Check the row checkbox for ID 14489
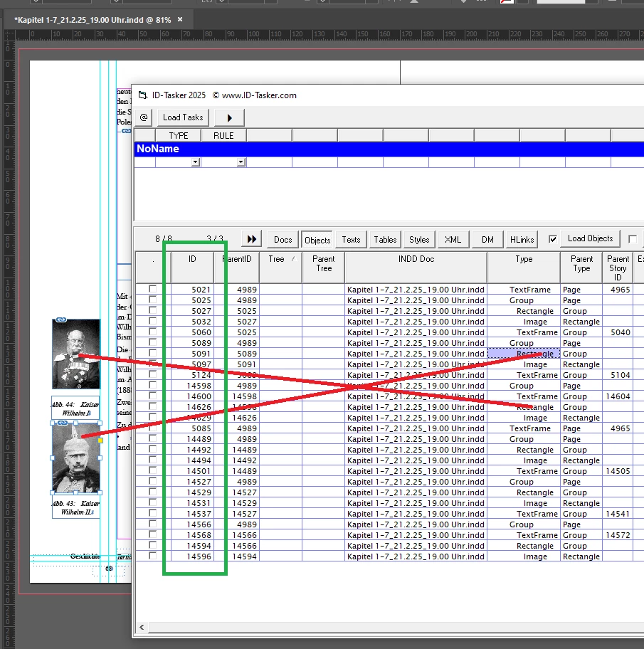 coord(153,438)
